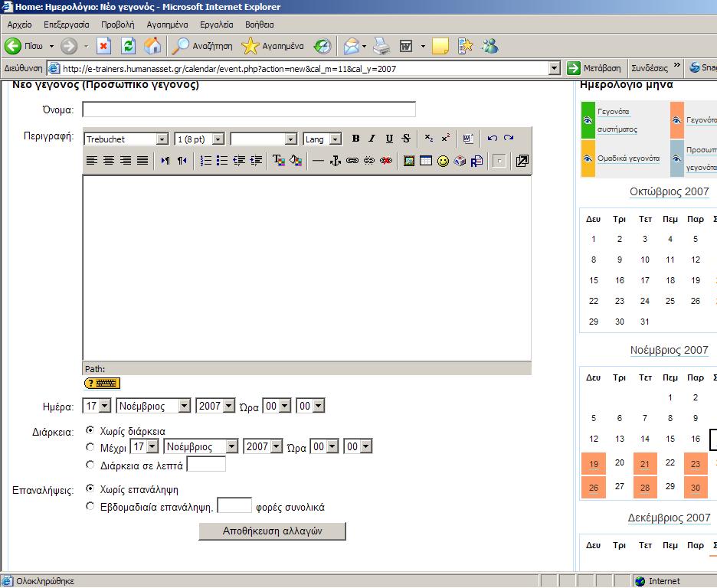The width and height of the screenshot is (717, 588).
Task: Apply strikethrough formatting
Action: click(406, 139)
